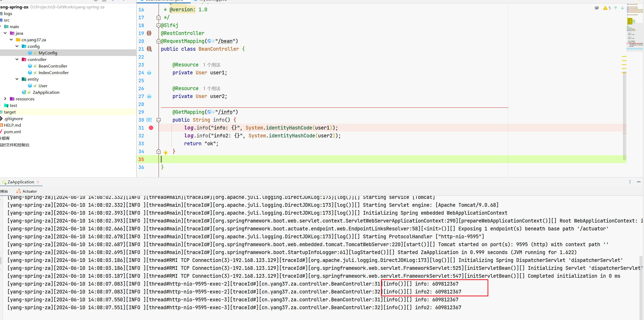Click the '1 个用法' hint above user1
Viewport: 644px width, 320px height.
(212, 65)
